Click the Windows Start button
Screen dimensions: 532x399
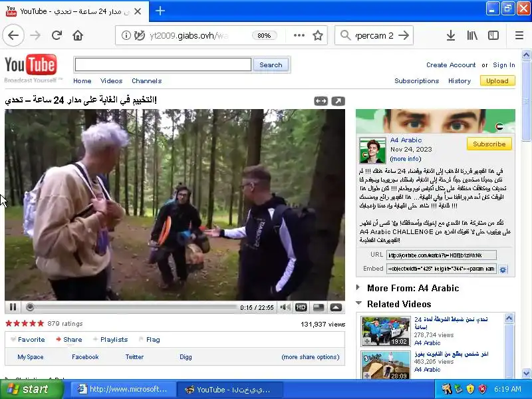(31, 389)
